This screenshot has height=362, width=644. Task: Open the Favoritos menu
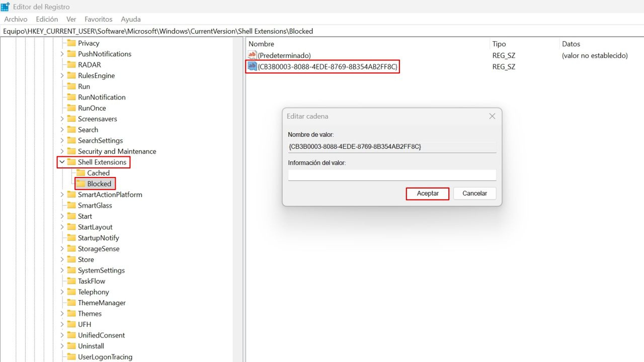point(98,19)
